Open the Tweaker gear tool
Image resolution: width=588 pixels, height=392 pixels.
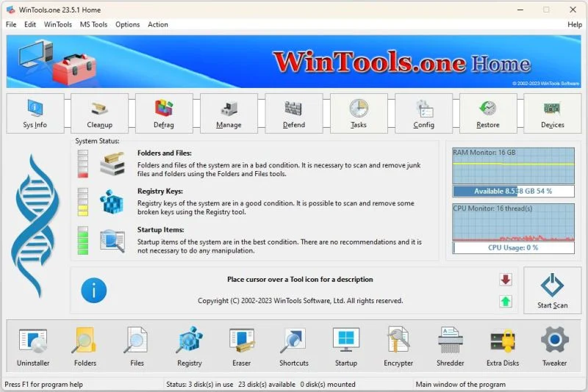[555, 346]
